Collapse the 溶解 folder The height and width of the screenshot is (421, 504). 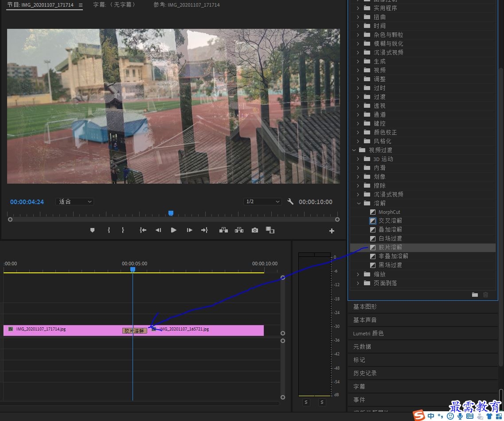point(359,203)
